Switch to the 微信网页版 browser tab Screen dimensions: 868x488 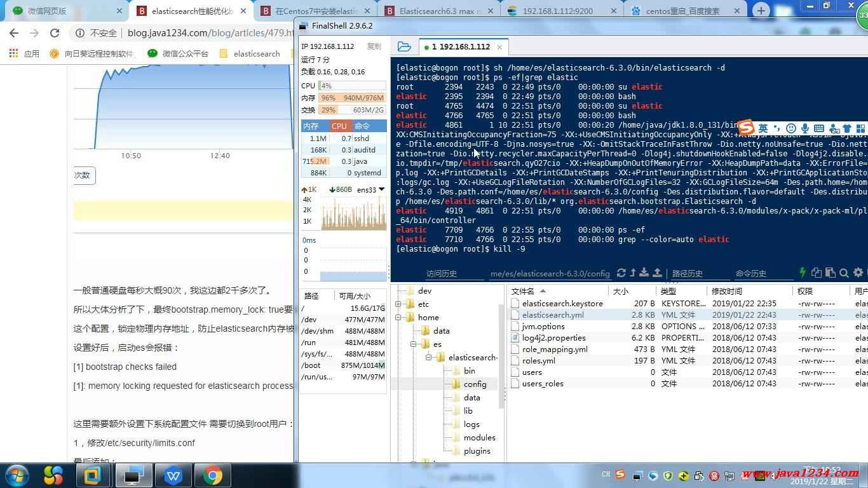(x=64, y=11)
